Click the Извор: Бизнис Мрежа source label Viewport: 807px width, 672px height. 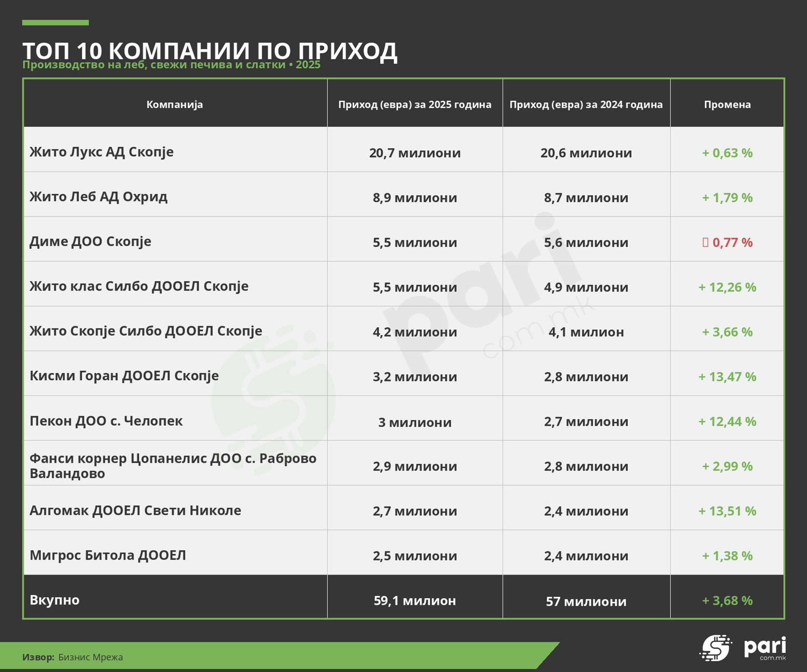[72, 657]
